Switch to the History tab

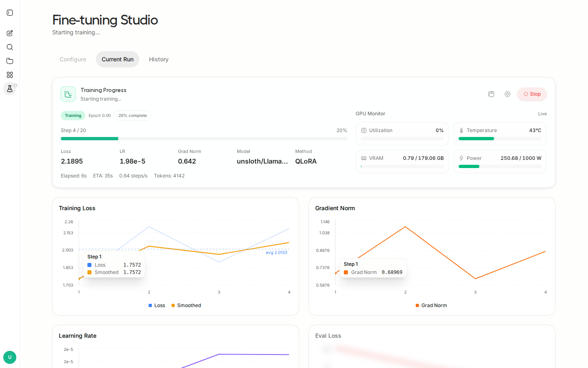(x=159, y=59)
